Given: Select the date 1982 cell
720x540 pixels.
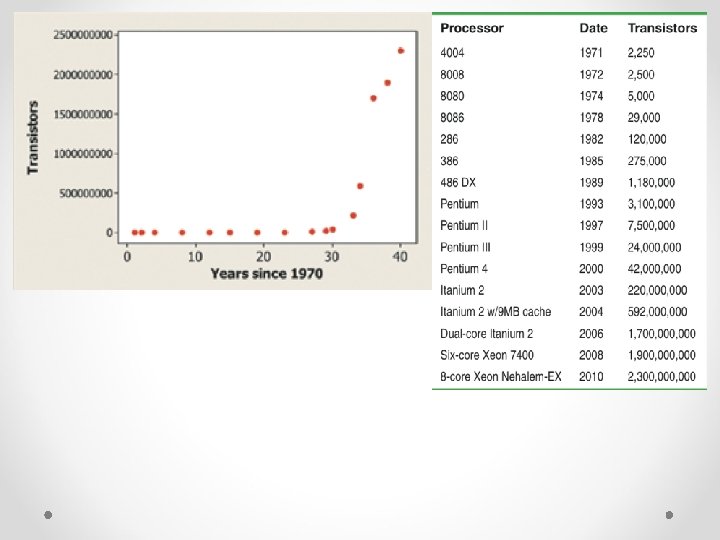Looking at the screenshot, I should pos(591,139).
